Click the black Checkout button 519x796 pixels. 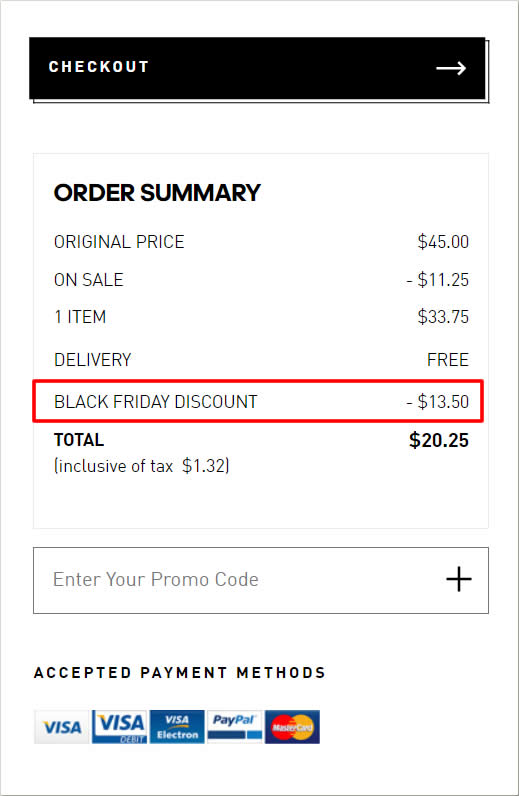click(257, 68)
